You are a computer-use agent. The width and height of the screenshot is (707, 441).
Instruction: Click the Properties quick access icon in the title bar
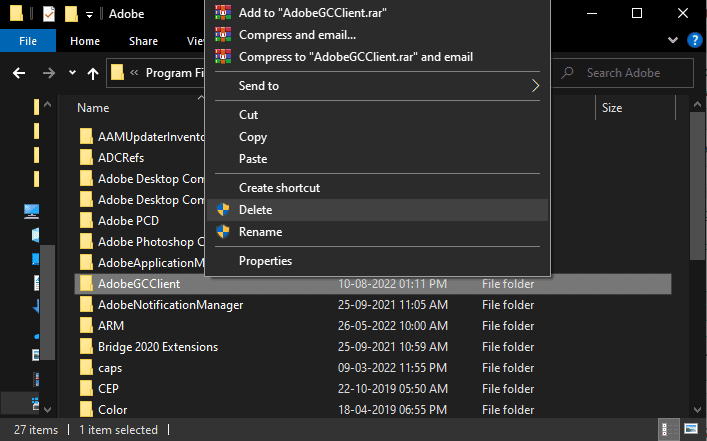click(x=49, y=14)
